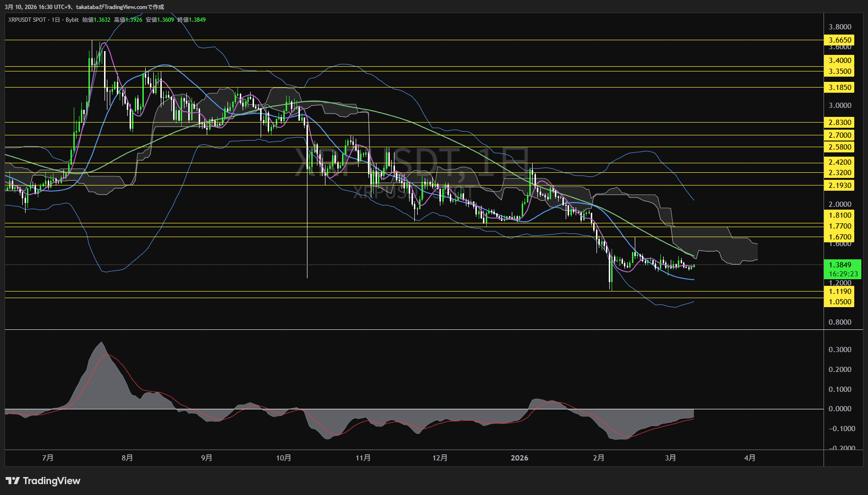
Task: Select the 3.1850 horizontal line price label
Action: (x=840, y=88)
